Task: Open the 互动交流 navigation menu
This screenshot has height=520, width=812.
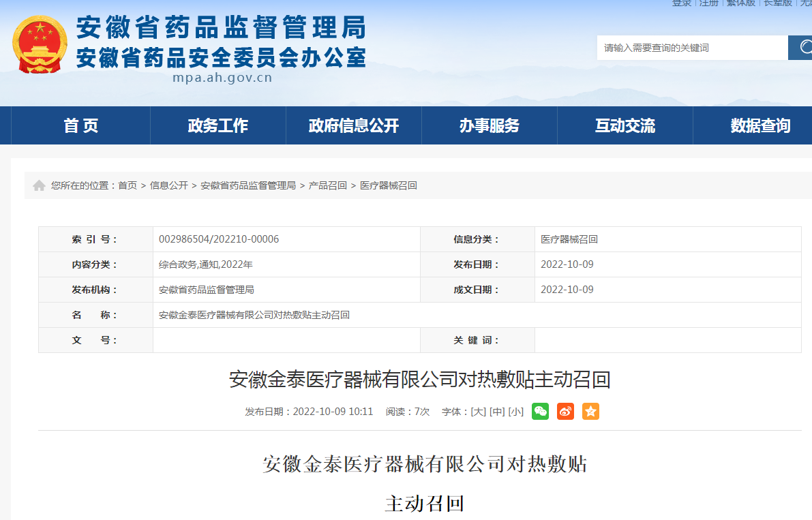Action: tap(625, 125)
